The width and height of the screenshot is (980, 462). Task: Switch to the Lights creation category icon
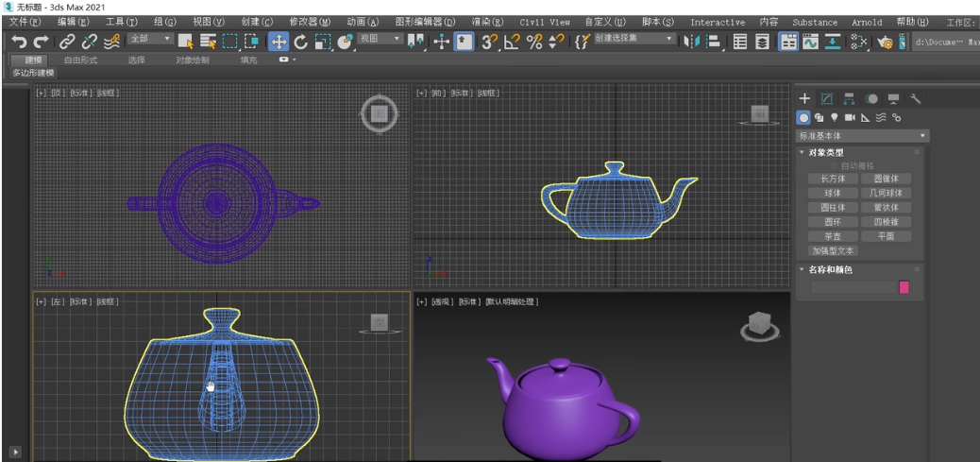[x=835, y=118]
